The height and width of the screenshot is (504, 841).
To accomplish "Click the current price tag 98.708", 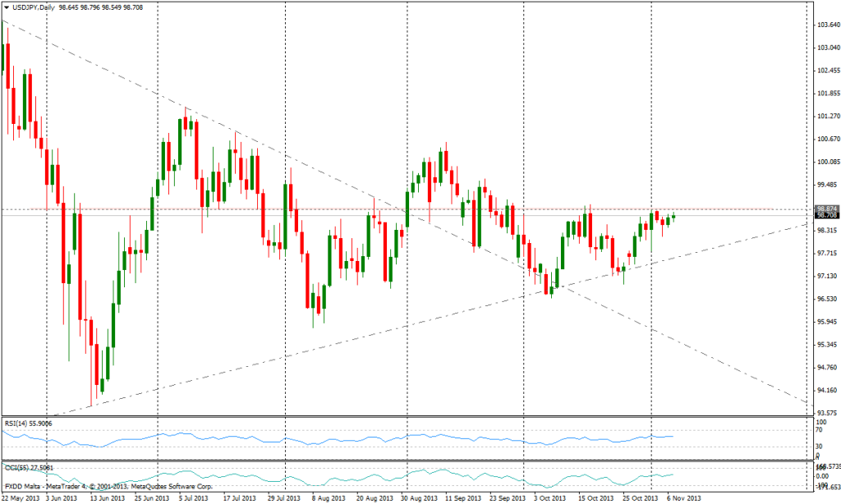I will [826, 215].
